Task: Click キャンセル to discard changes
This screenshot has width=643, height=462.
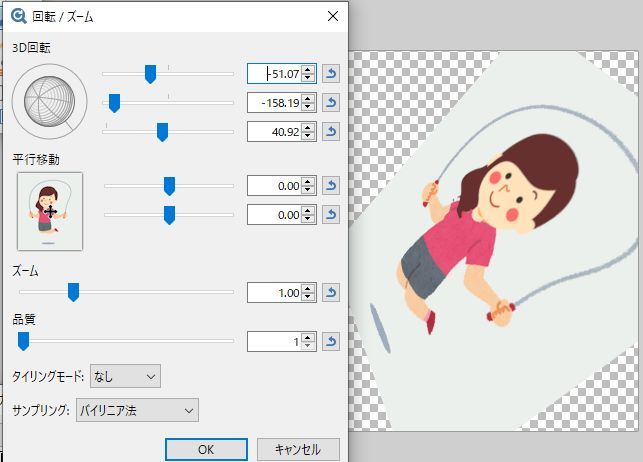Action: (298, 449)
